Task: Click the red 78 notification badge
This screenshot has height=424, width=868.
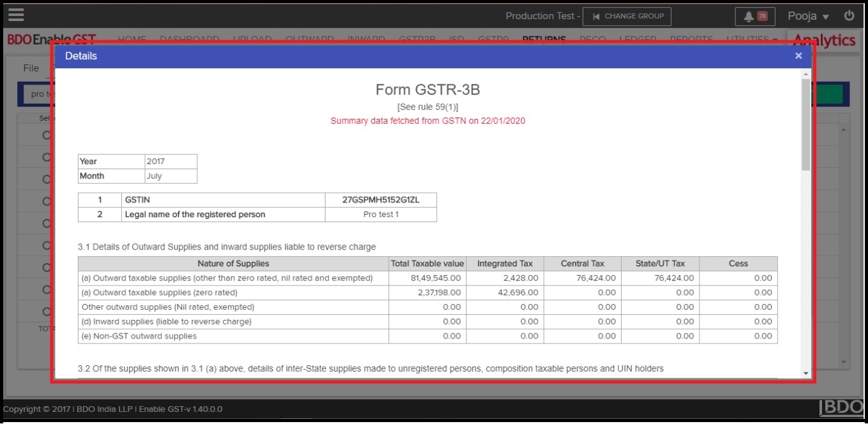Action: (762, 17)
